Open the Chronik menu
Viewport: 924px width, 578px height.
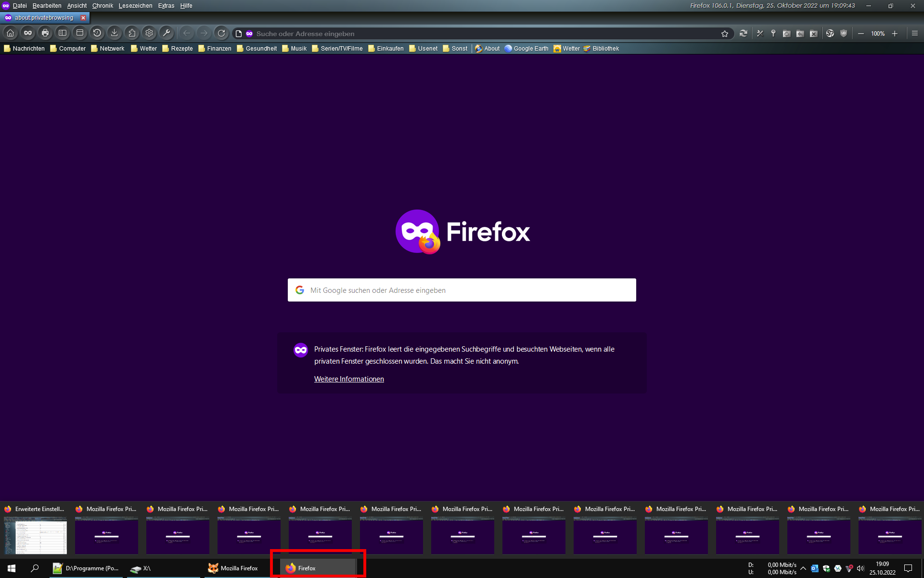click(103, 6)
